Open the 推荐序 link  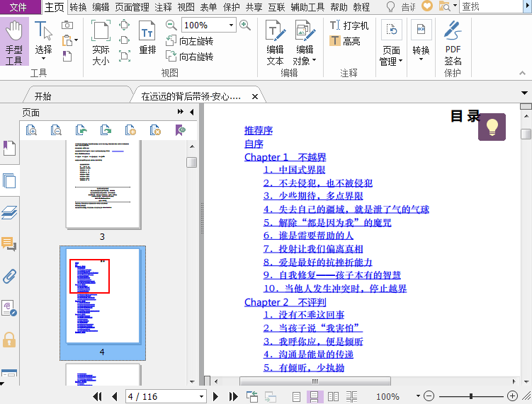pyautogui.click(x=259, y=130)
